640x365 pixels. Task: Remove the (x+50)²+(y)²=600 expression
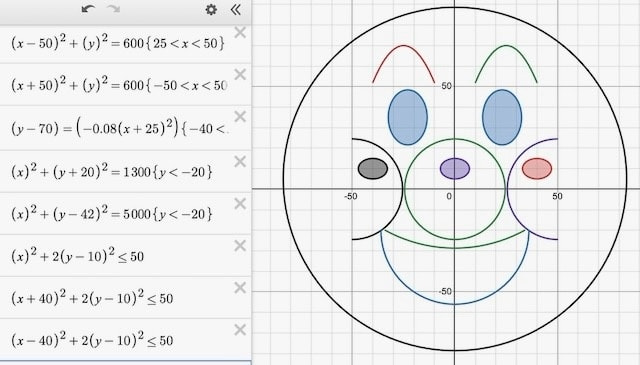point(240,74)
